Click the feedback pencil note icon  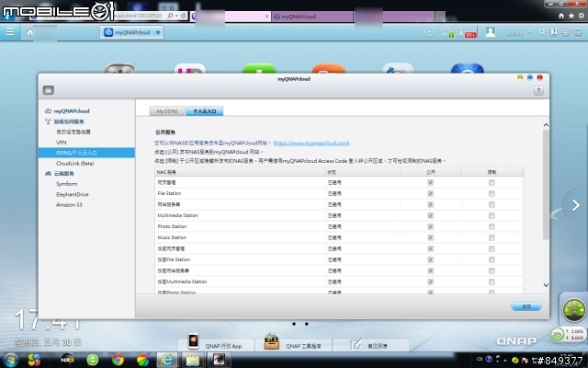click(x=356, y=343)
